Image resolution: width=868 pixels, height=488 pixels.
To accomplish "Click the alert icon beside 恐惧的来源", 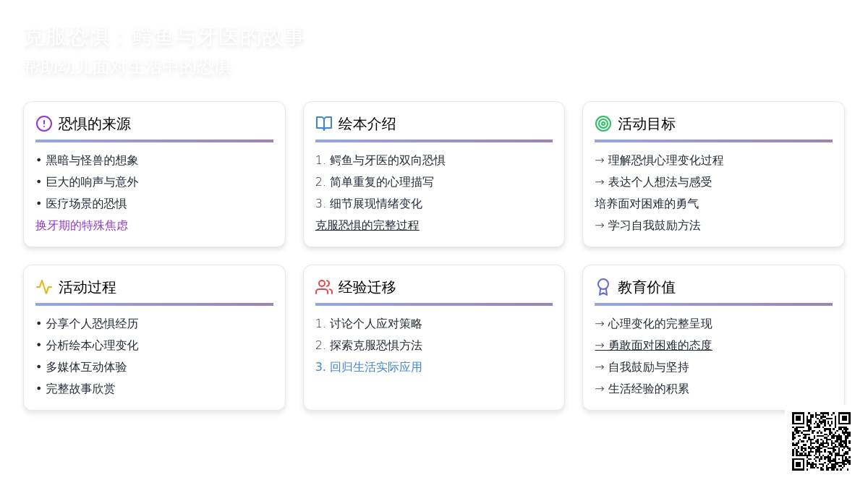I will coord(43,124).
